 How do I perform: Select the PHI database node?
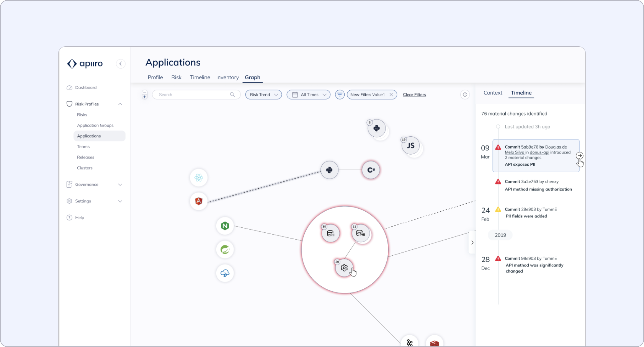(x=361, y=234)
